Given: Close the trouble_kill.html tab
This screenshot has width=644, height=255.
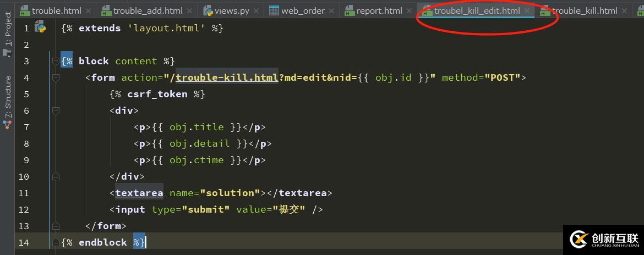Looking at the screenshot, I should point(624,11).
